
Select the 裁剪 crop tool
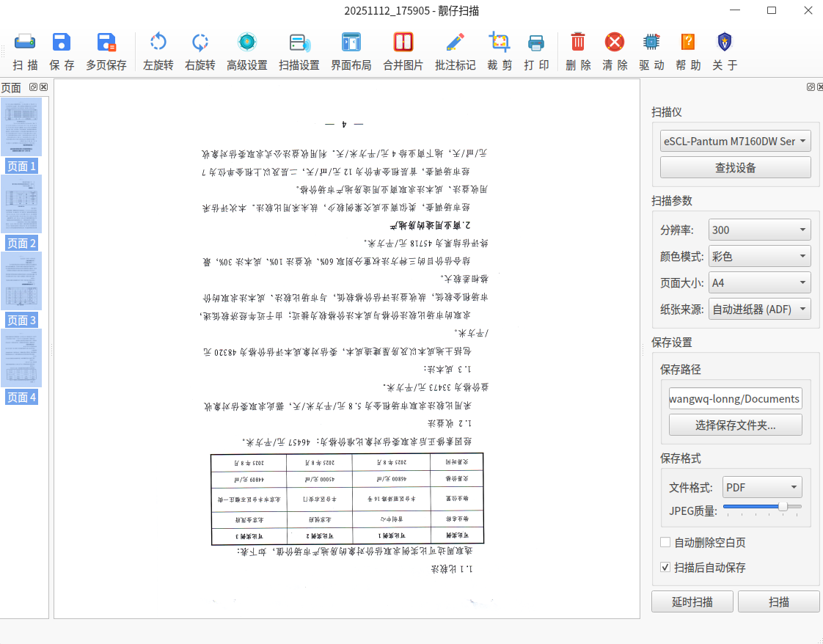click(499, 51)
